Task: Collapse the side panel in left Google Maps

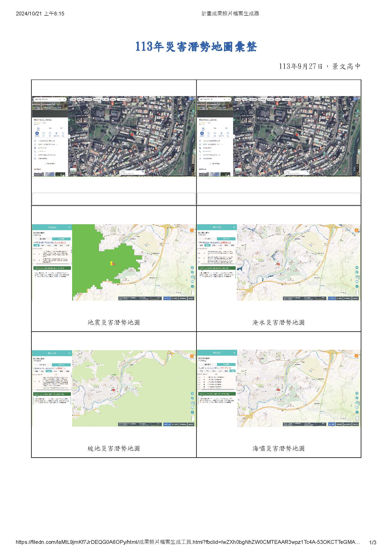Action: (69, 137)
